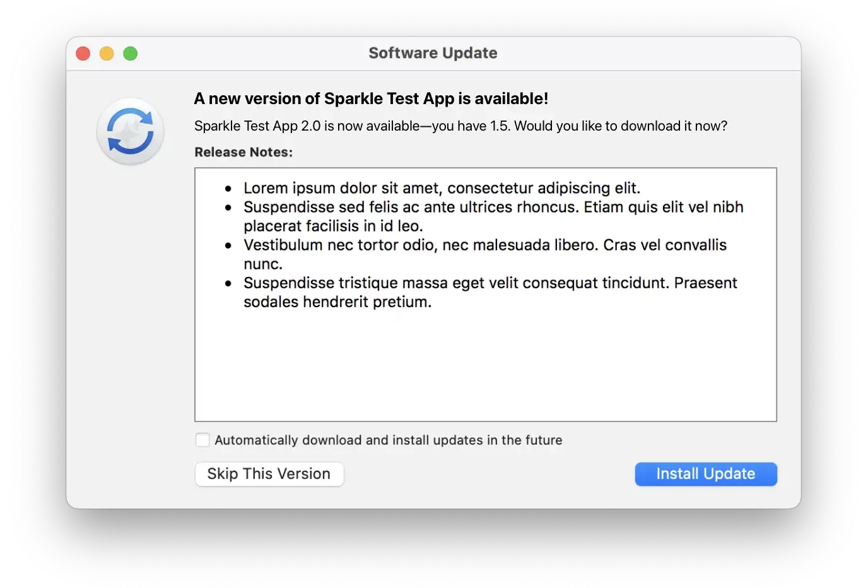Click the Sparkle update app icon
Viewport: 868px width, 588px height.
click(131, 131)
